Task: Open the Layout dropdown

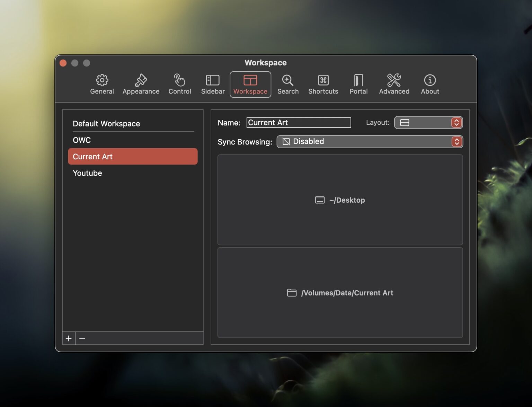Action: click(x=428, y=122)
